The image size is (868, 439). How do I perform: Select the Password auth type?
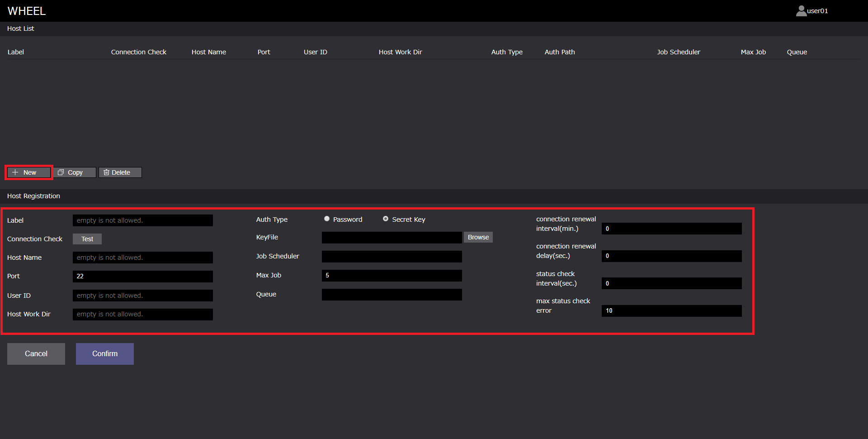(x=327, y=219)
